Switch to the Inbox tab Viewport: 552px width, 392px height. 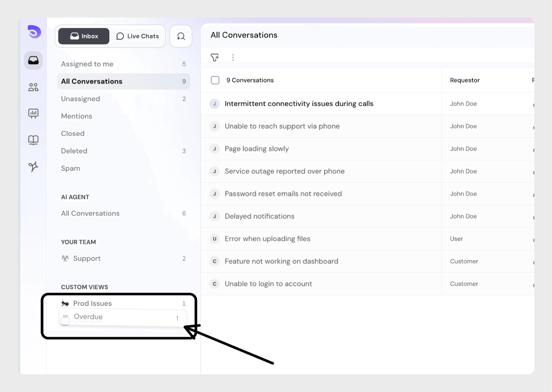tap(84, 36)
